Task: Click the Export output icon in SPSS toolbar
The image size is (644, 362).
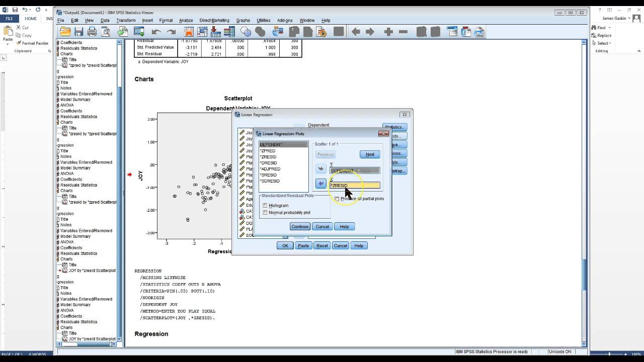Action: [x=123, y=32]
